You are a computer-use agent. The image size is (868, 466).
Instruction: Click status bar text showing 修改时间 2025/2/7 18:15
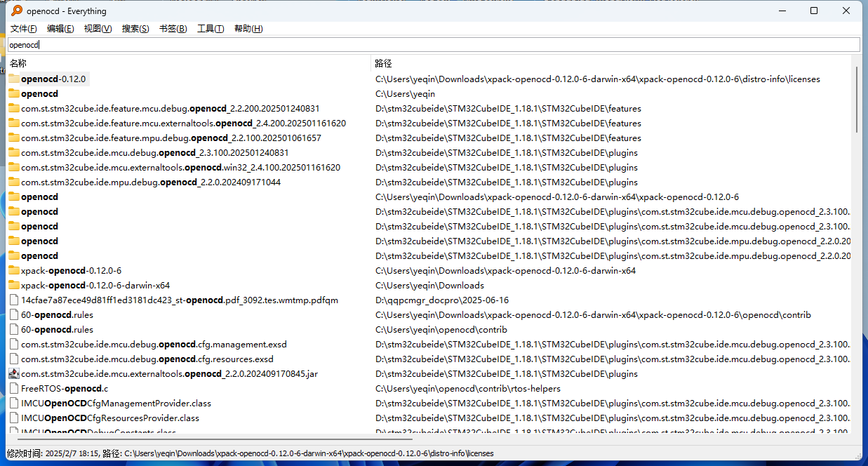click(x=250, y=453)
